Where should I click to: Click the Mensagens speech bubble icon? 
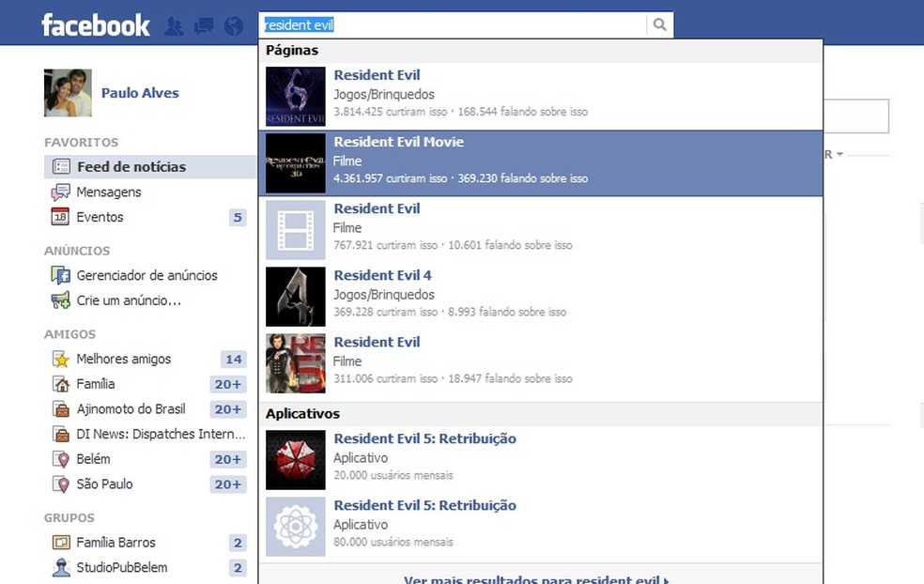[x=60, y=192]
